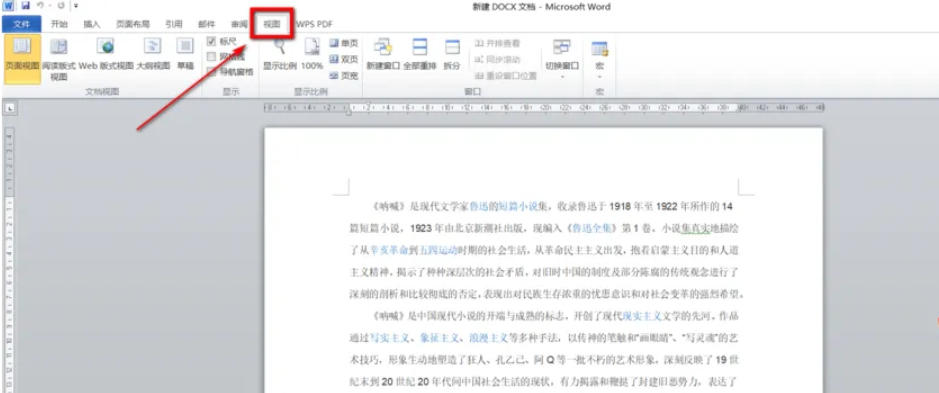The height and width of the screenshot is (393, 939).
Task: Click 重设窗口位置 reset window position
Action: click(506, 75)
